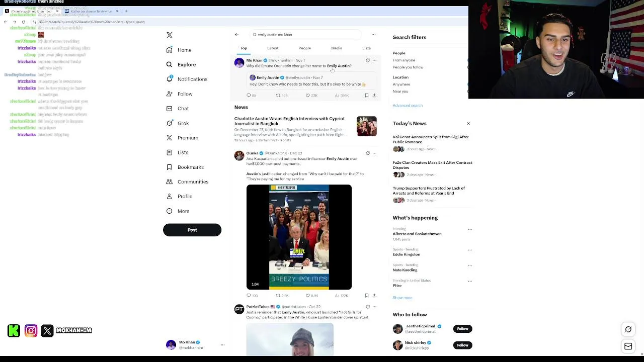This screenshot has width=644, height=362.
Task: Open Charlotte Austin news article headline
Action: [x=289, y=121]
